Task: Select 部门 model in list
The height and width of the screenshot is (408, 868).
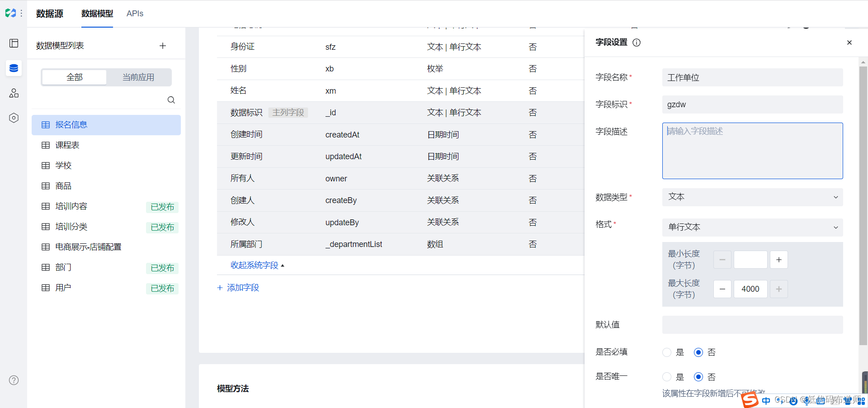Action: (x=106, y=267)
